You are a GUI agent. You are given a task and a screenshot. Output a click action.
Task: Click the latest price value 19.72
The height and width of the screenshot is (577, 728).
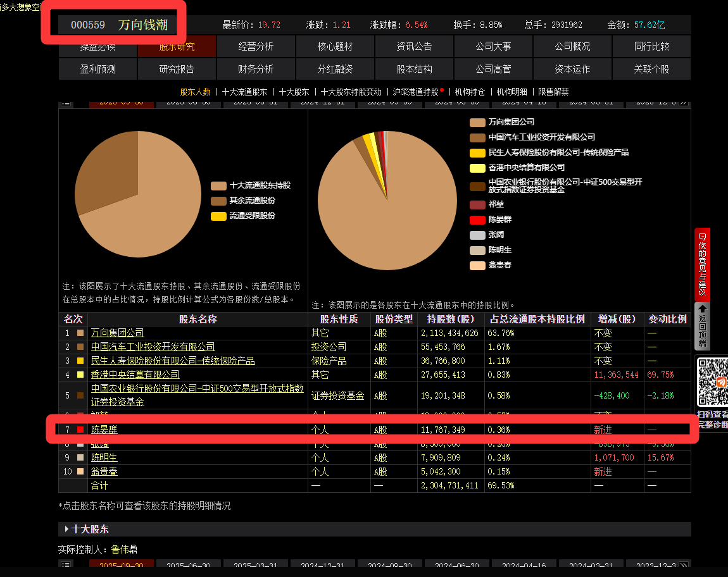[x=269, y=25]
